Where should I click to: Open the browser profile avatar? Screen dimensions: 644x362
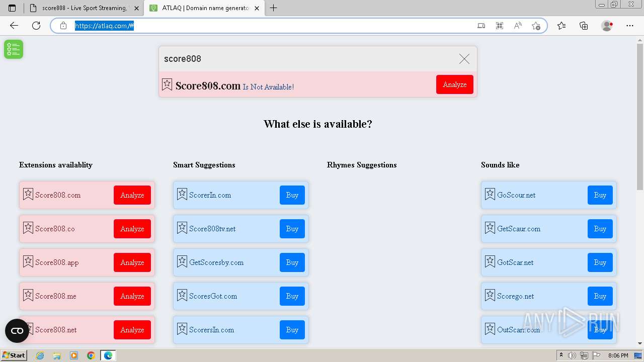point(607,26)
